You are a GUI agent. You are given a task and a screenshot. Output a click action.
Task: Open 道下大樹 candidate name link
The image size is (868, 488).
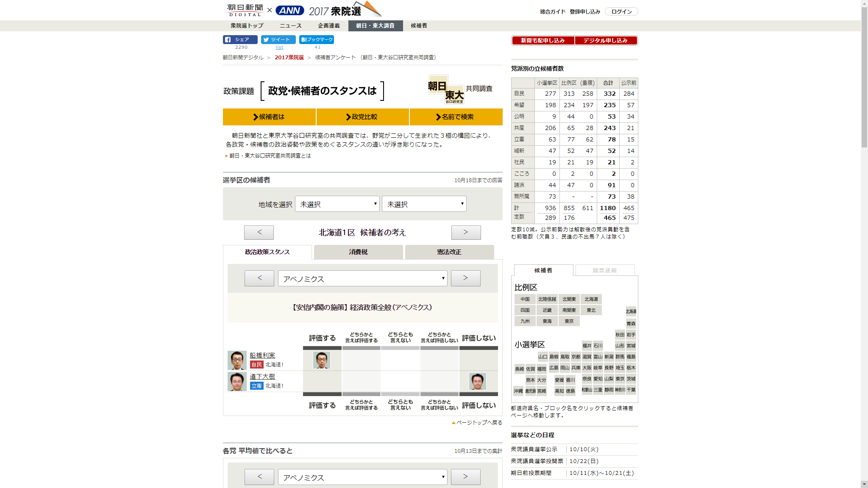pos(262,376)
